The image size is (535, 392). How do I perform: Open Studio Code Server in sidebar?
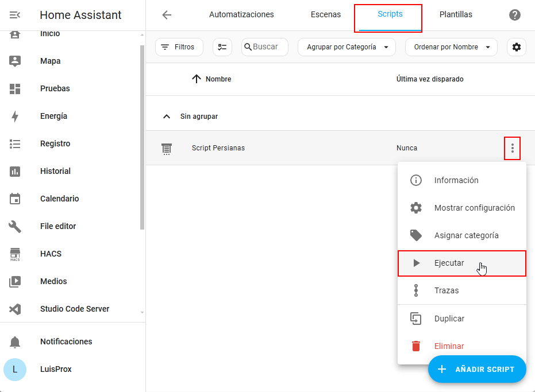click(75, 309)
